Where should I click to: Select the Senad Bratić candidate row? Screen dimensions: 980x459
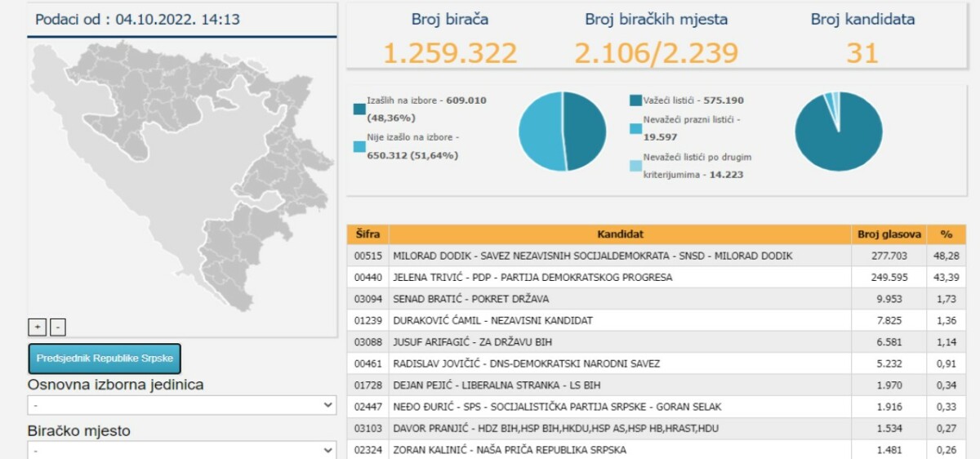pyautogui.click(x=656, y=299)
